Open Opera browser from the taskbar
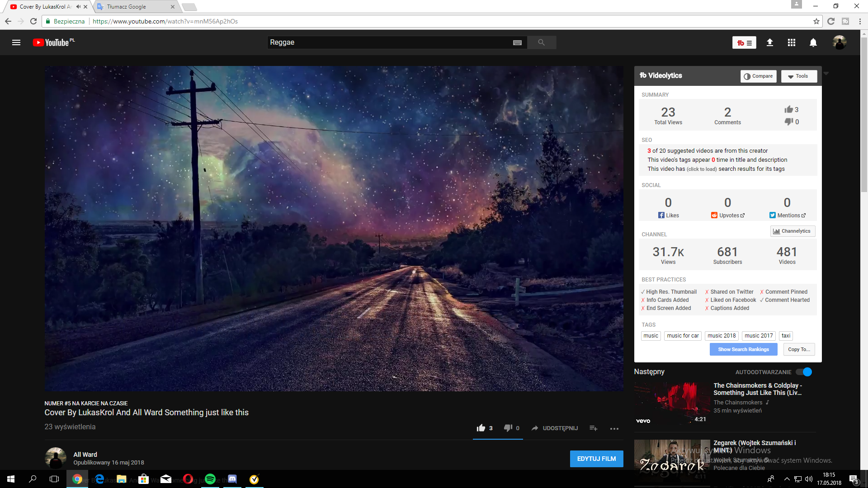Viewport: 868px width, 488px height. [x=188, y=479]
